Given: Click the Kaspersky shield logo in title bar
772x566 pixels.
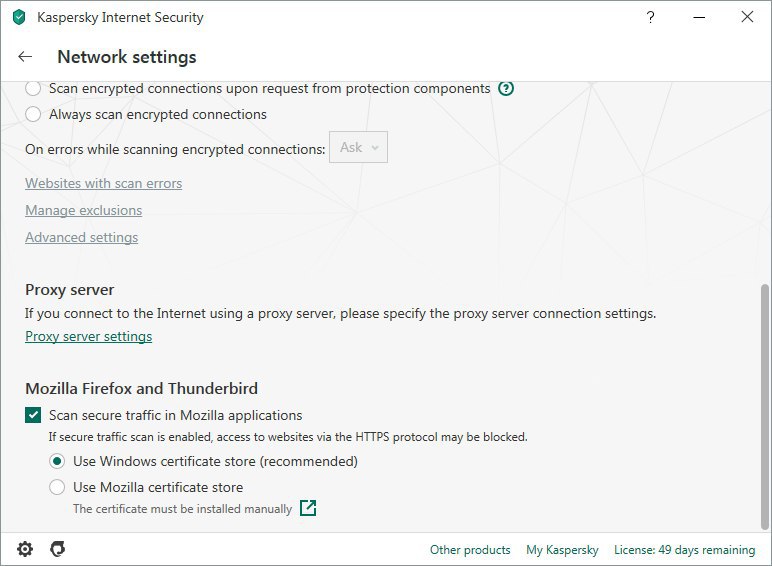Looking at the screenshot, I should [x=19, y=17].
